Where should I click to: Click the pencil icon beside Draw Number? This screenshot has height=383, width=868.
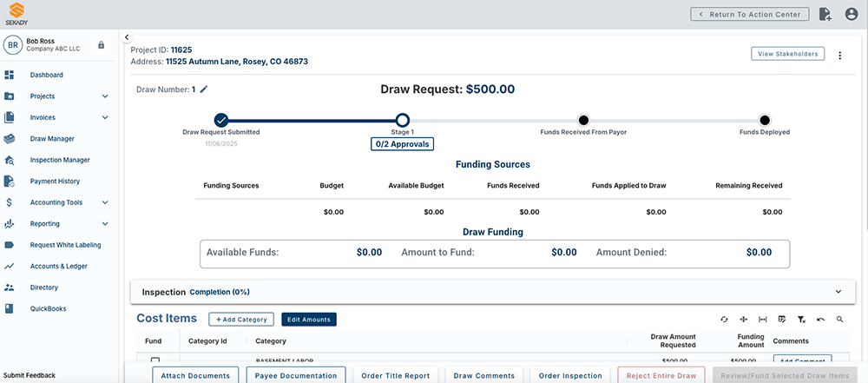[x=204, y=89]
